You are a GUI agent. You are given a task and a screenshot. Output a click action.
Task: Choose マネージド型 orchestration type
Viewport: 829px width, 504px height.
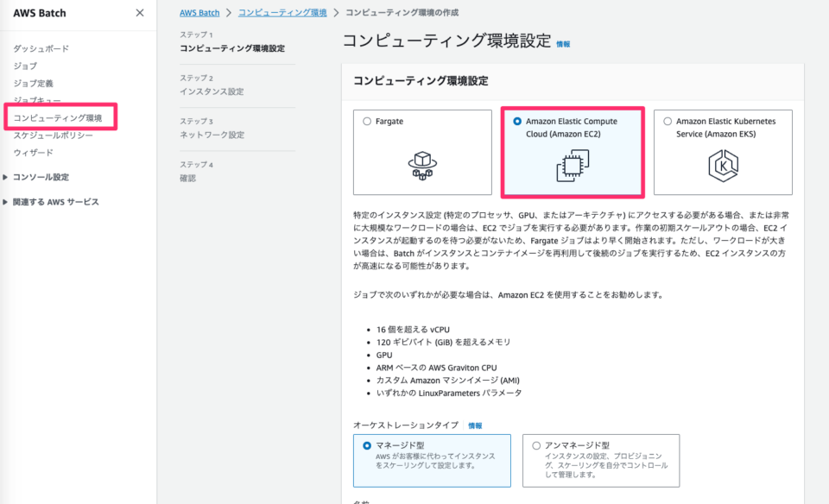(432, 461)
